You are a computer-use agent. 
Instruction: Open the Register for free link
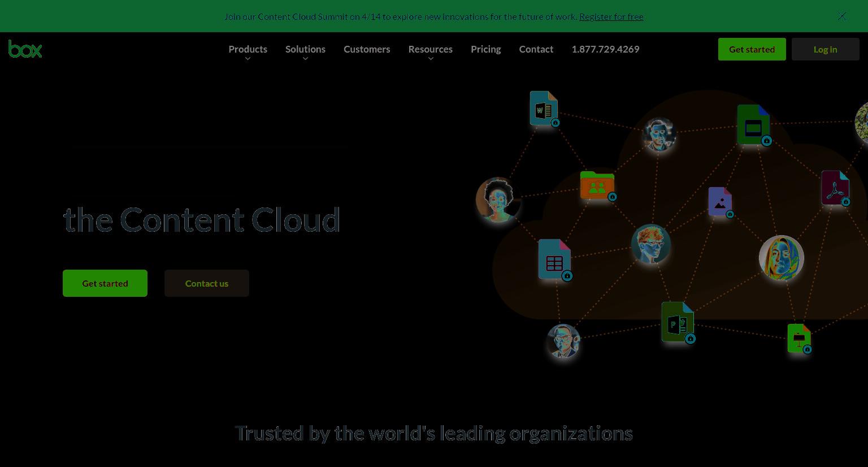tap(611, 16)
